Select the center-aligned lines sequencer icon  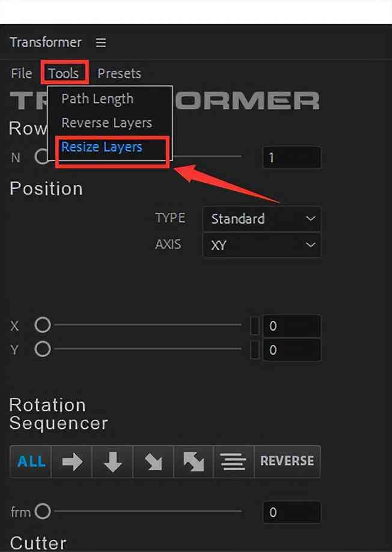[x=233, y=461]
